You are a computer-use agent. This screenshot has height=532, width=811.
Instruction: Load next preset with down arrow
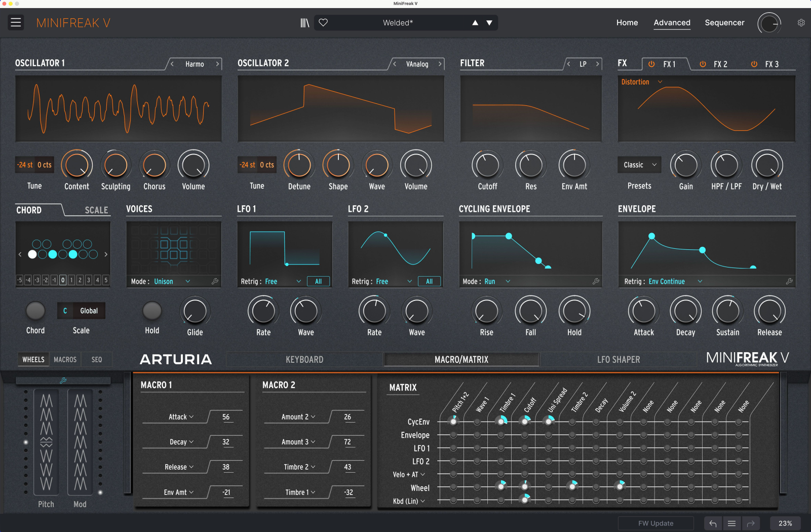489,23
